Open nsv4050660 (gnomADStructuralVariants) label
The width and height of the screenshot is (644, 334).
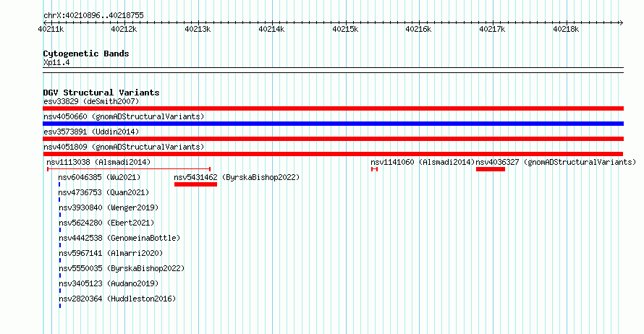(124, 116)
